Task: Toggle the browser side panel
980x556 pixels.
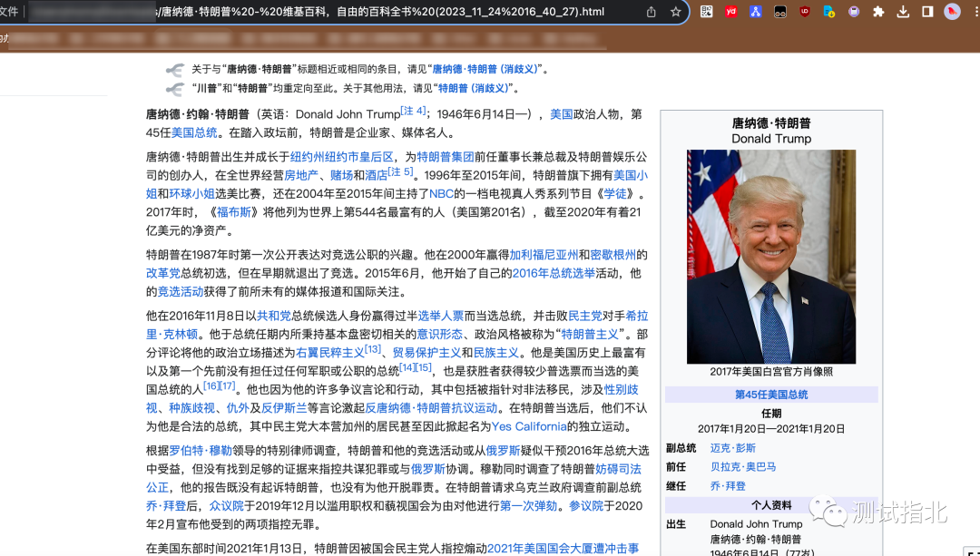Action: (927, 12)
